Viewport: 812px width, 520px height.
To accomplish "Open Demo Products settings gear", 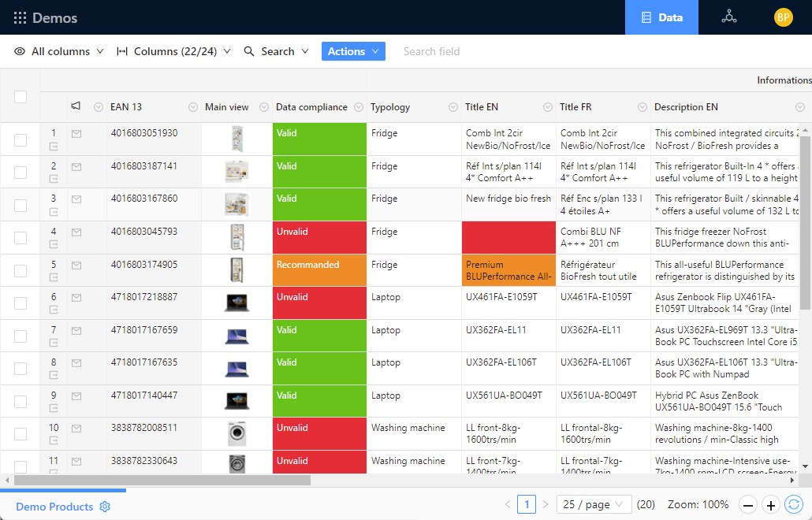I will (x=105, y=507).
